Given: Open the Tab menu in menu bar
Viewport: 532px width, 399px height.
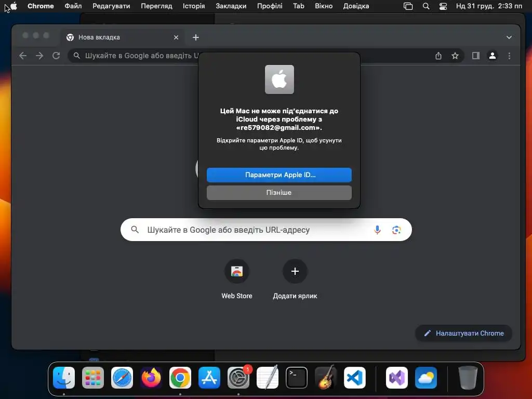Looking at the screenshot, I should pyautogui.click(x=299, y=6).
